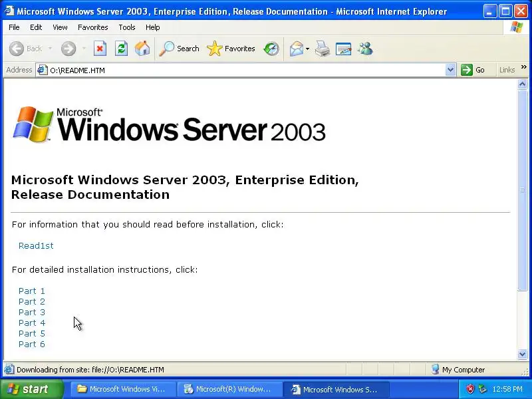Viewport: 532px width, 399px height.
Task: Open the Favorites menu
Action: pyautogui.click(x=92, y=27)
